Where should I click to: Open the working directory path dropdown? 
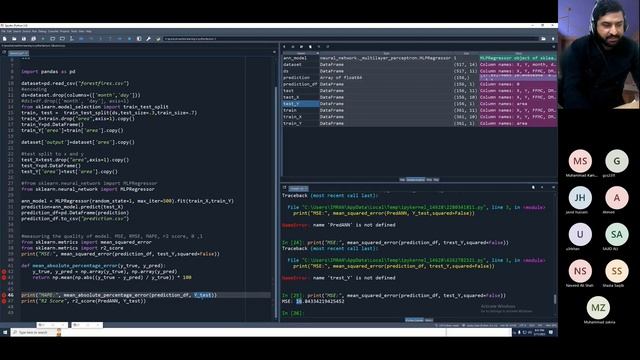pyautogui.click(x=351, y=39)
